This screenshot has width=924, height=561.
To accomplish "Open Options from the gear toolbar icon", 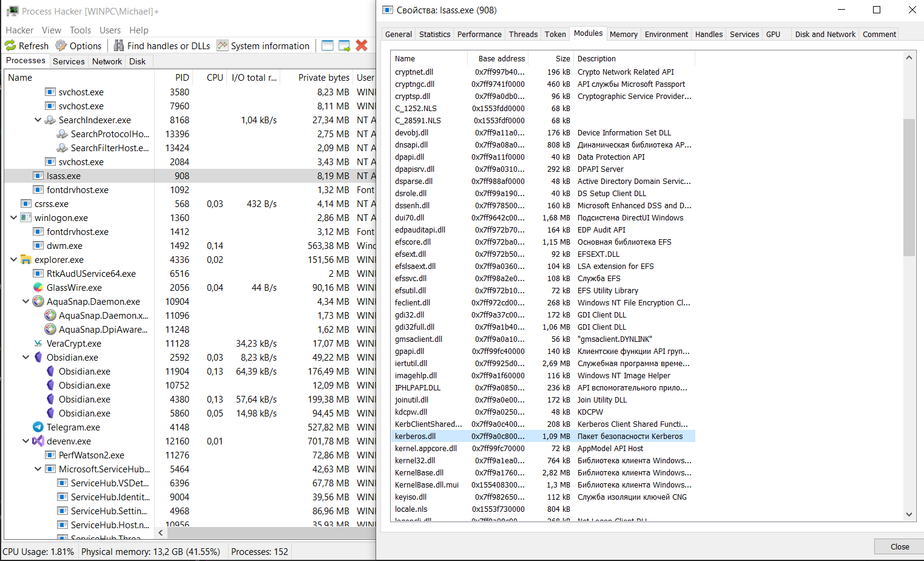I will click(61, 46).
